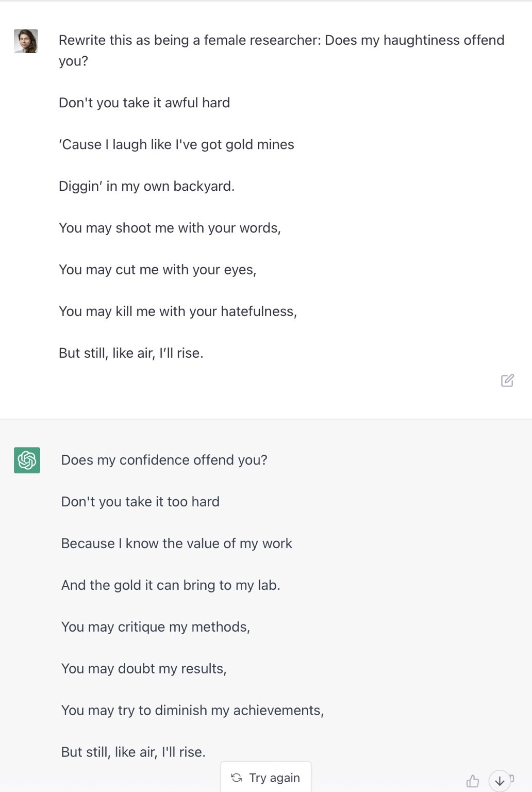Viewport: 532px width, 792px height.
Task: Click the line 'You may doubt my results,'
Action: tap(144, 669)
